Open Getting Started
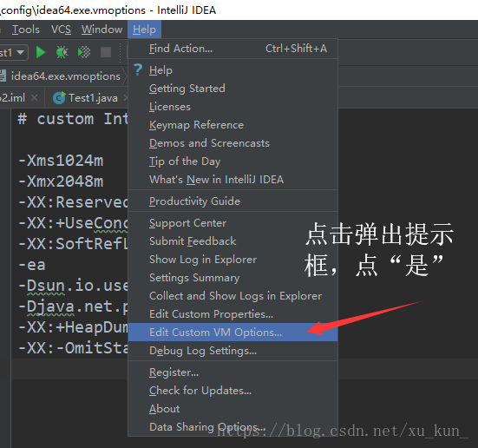478x448 pixels. [232, 89]
